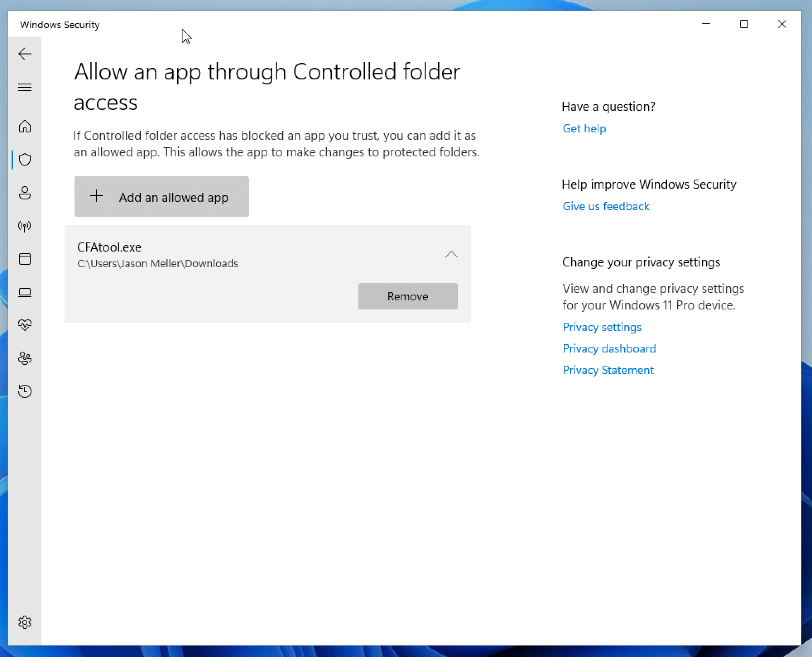Open Device performance & health heart icon
812x657 pixels.
25,325
